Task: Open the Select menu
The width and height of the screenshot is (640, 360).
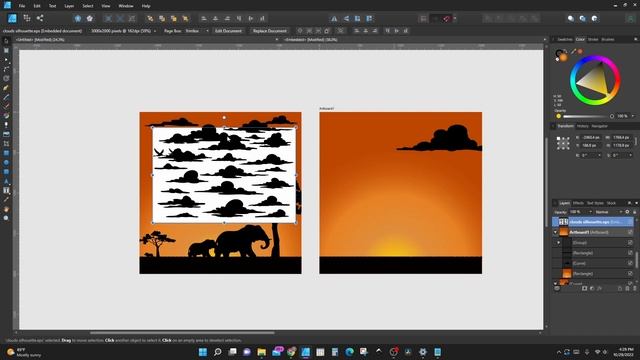Action: (88, 6)
